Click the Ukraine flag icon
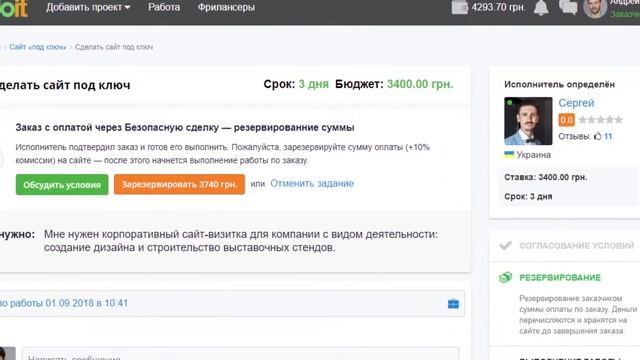 pyautogui.click(x=509, y=154)
